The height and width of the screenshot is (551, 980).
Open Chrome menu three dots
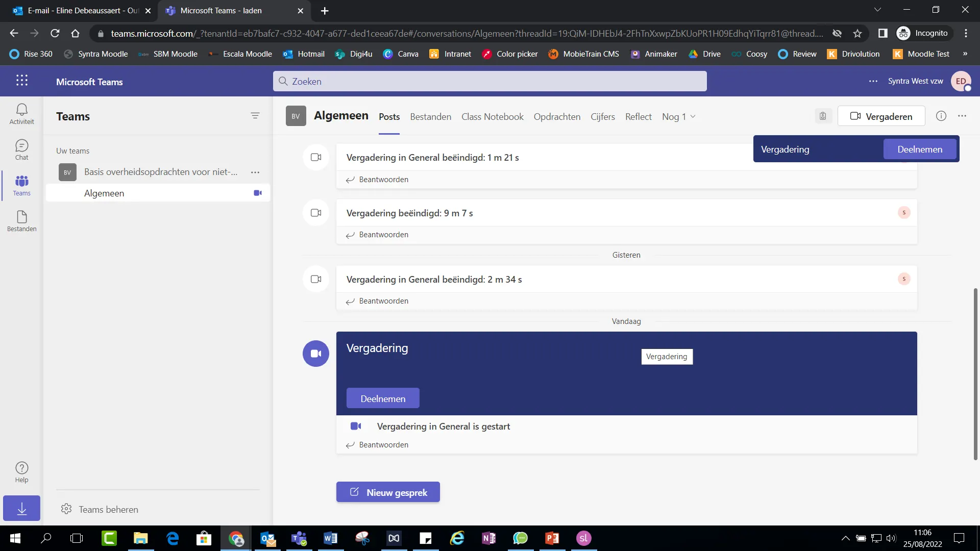966,33
